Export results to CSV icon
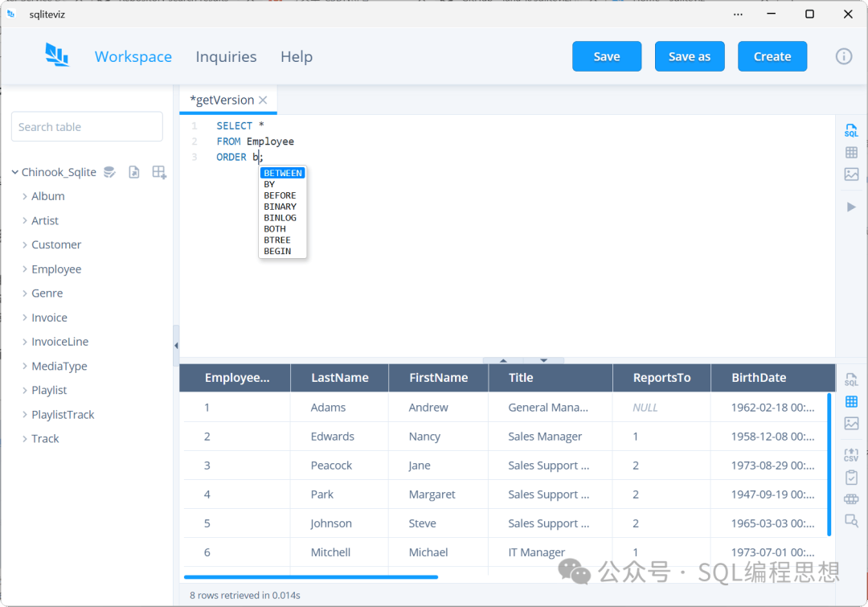 (851, 455)
